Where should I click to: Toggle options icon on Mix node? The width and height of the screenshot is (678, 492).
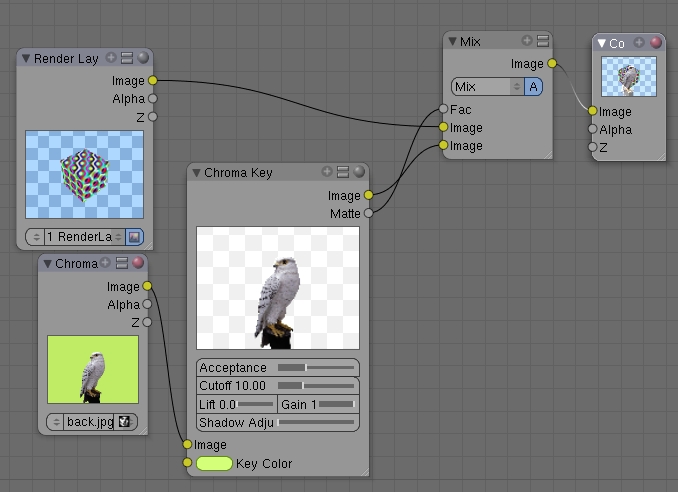543,41
